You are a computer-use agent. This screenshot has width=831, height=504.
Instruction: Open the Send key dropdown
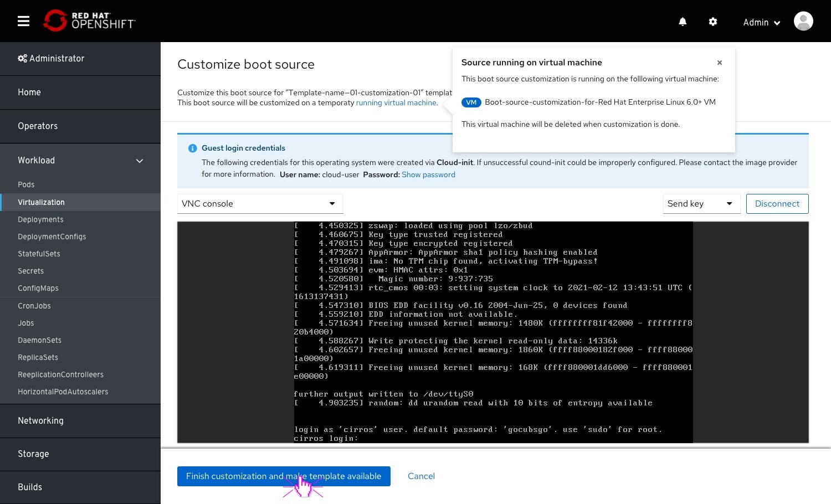tap(701, 203)
